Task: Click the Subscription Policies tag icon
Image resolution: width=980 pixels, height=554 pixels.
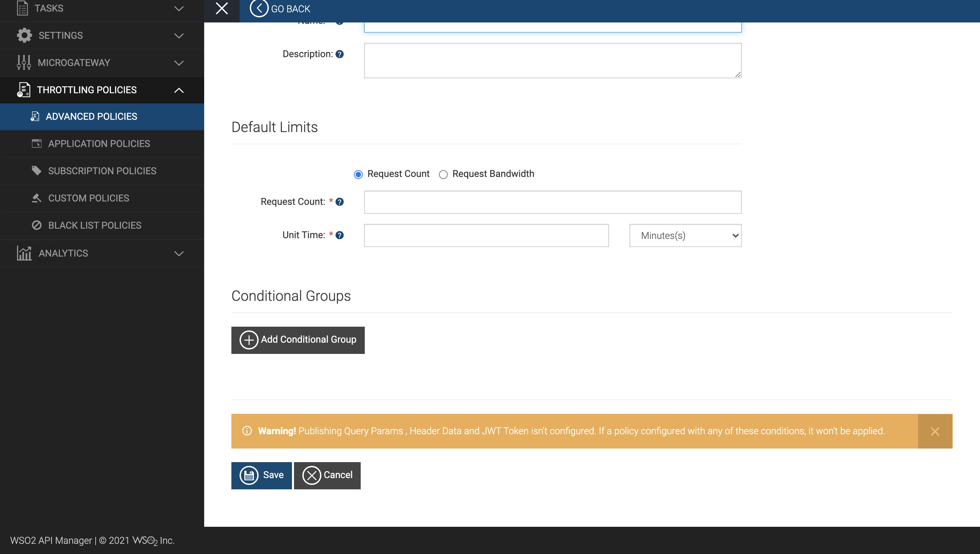Action: pos(37,171)
